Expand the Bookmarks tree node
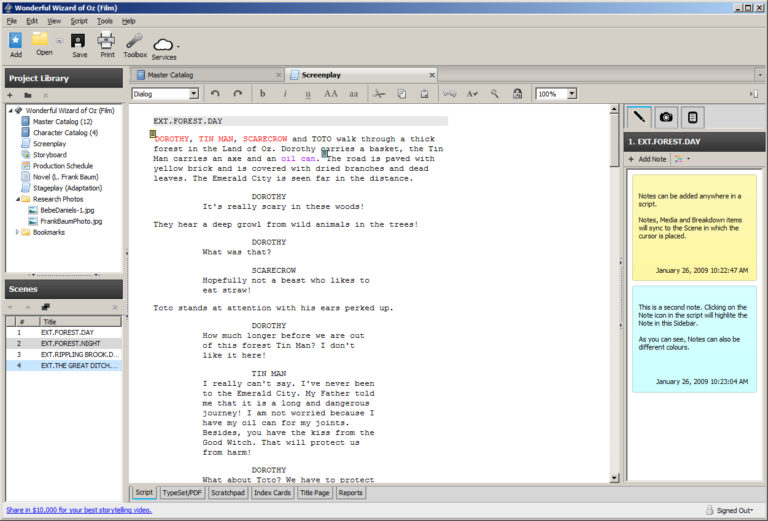This screenshot has height=521, width=768. click(16, 232)
